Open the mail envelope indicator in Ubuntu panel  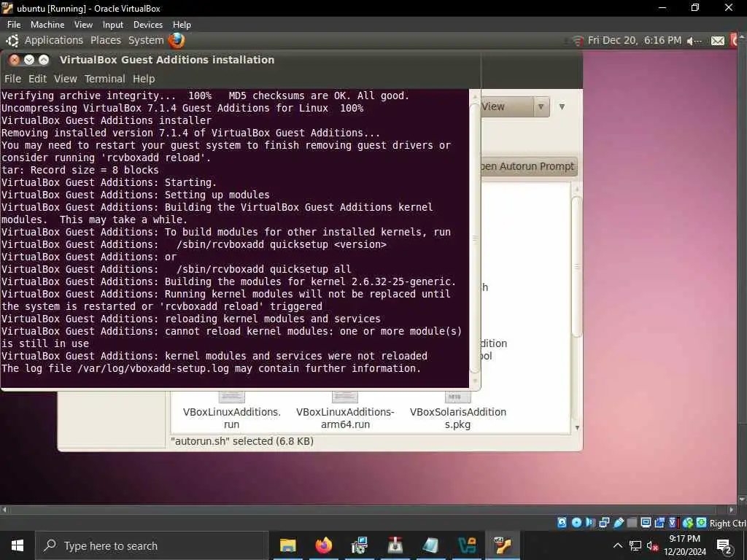[x=718, y=41]
